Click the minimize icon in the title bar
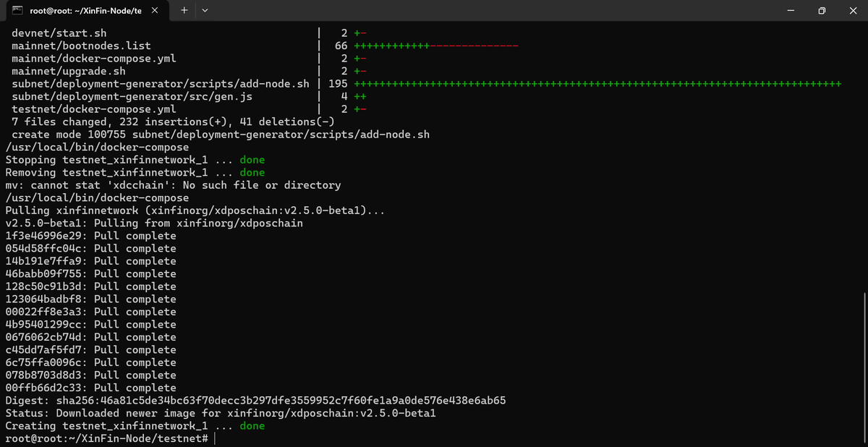This screenshot has height=447, width=868. click(790, 10)
